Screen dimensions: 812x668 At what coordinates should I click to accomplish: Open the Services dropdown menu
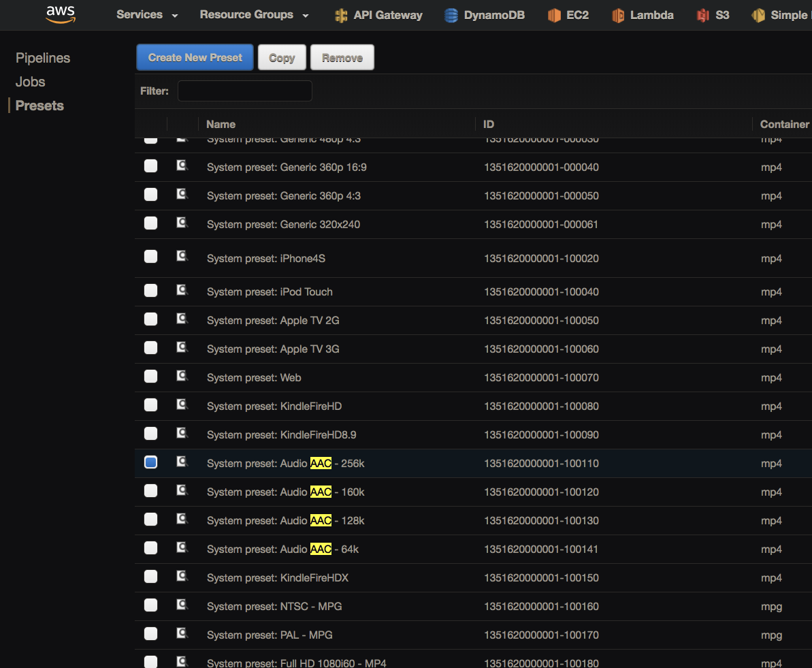point(147,15)
